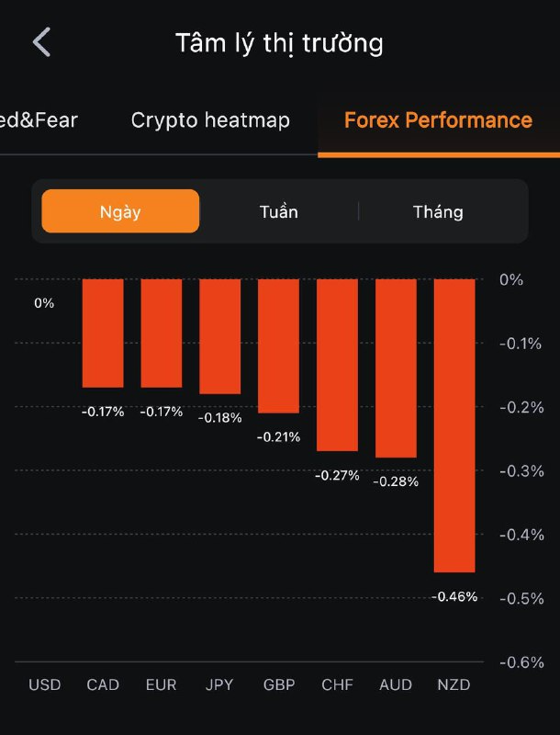The image size is (560, 735).
Task: Tap the Tâm lý thị trường title
Action: pos(279,43)
